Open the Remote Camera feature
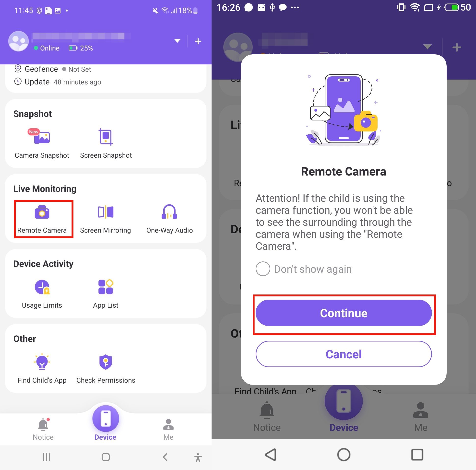The image size is (476, 470). [x=42, y=218]
